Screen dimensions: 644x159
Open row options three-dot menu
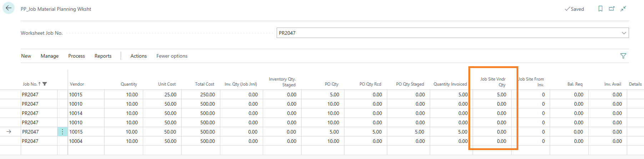click(62, 132)
